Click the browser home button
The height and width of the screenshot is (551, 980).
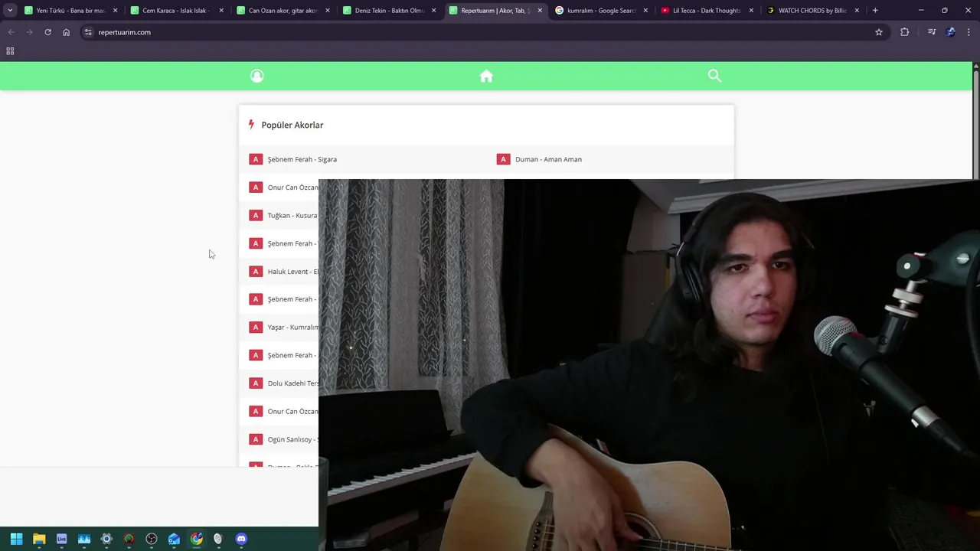66,32
